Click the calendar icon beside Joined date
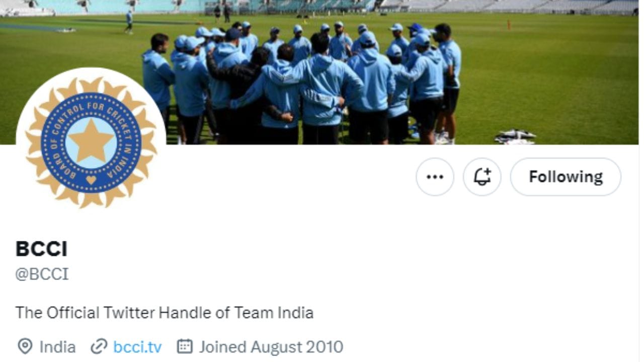Image resolution: width=644 pixels, height=362 pixels. coord(185,346)
